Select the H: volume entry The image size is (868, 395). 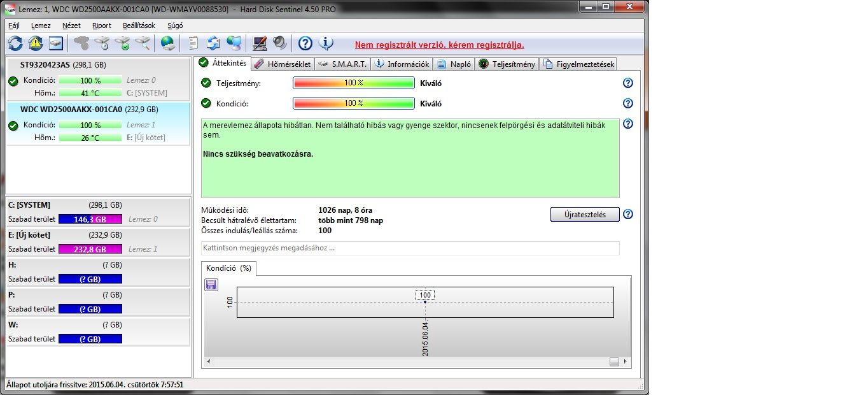(x=98, y=272)
